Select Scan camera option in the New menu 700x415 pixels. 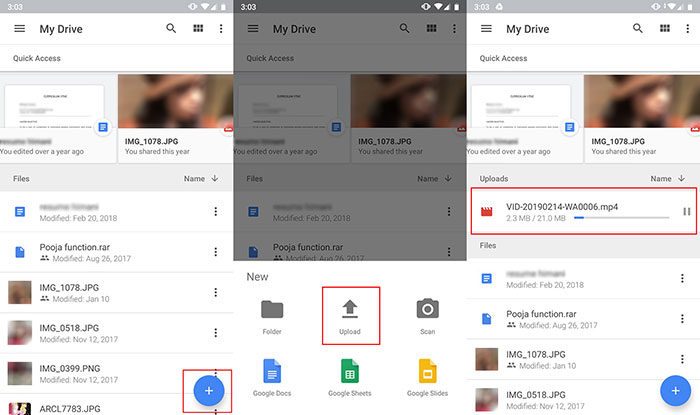coord(428,317)
